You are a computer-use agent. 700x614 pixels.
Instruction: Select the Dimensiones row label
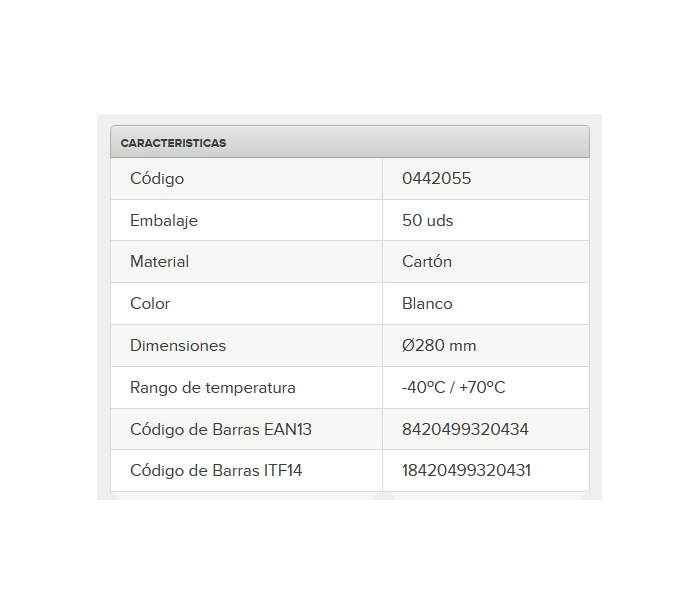pyautogui.click(x=178, y=346)
